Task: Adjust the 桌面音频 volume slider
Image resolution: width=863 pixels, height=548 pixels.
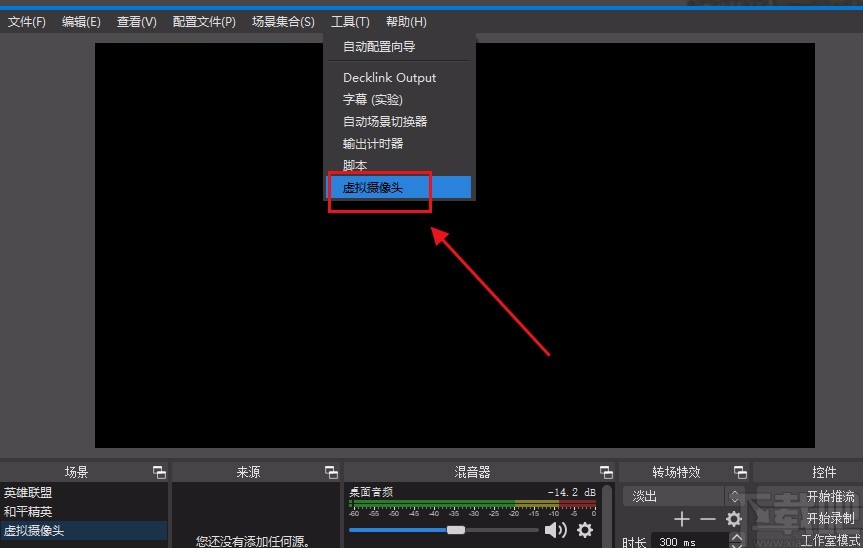Action: [x=444, y=530]
